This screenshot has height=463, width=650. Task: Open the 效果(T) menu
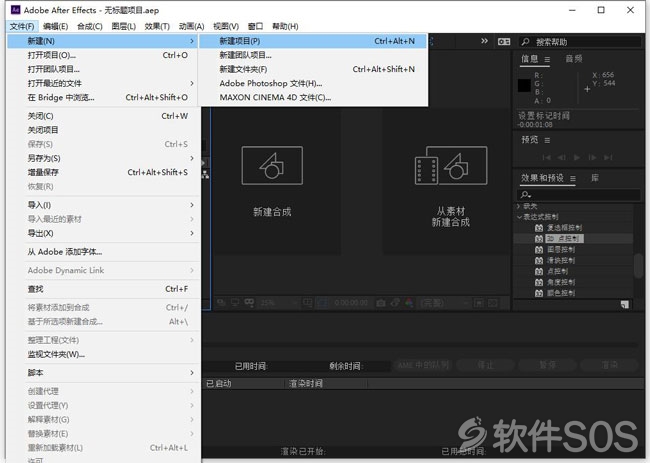point(157,27)
